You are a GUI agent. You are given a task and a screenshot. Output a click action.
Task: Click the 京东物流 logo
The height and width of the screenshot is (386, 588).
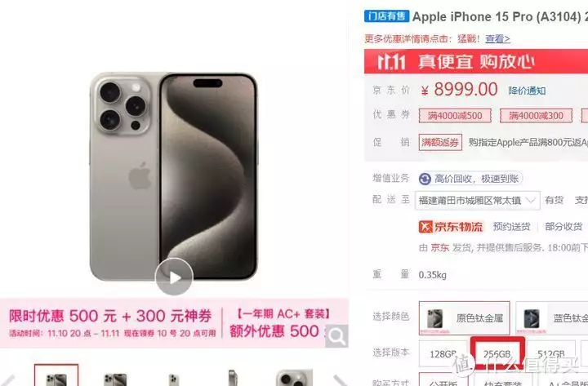(x=451, y=226)
